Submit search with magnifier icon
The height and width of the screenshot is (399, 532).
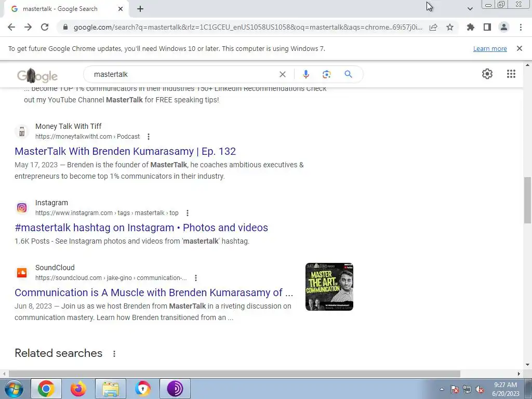(348, 74)
